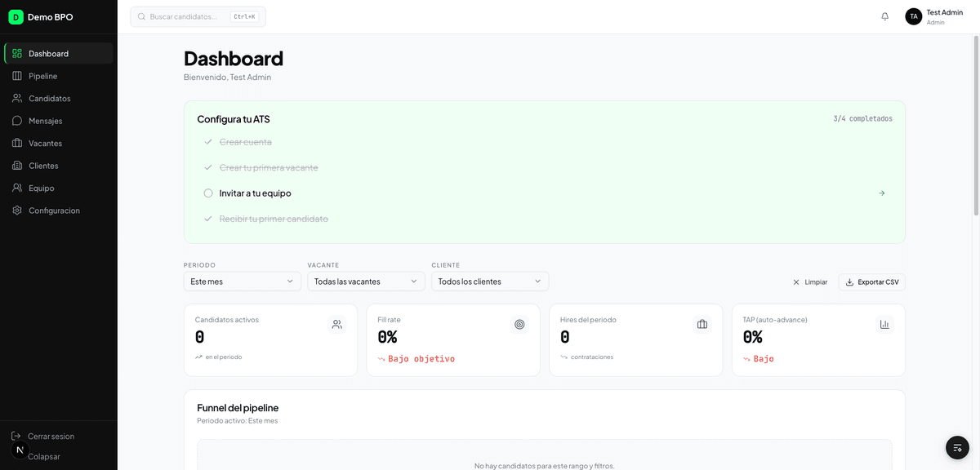Click the Exportar CSV button
The image size is (980, 470).
tap(872, 282)
